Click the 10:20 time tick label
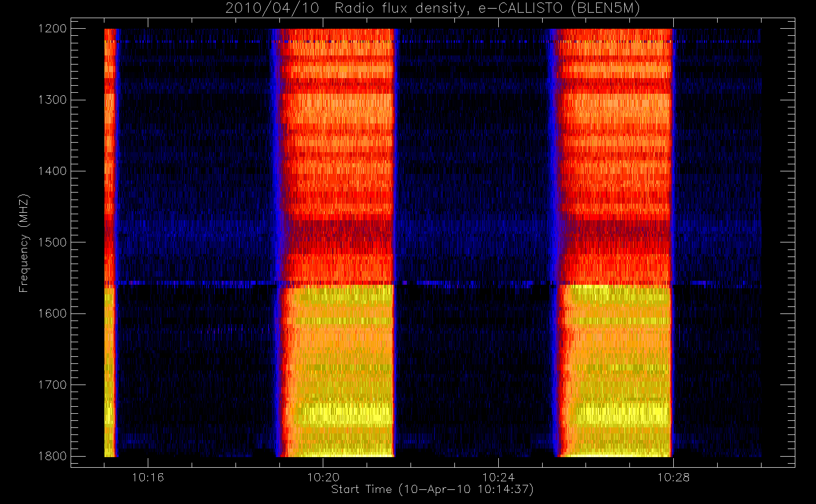Screen dimensions: 816x504 click(323, 477)
